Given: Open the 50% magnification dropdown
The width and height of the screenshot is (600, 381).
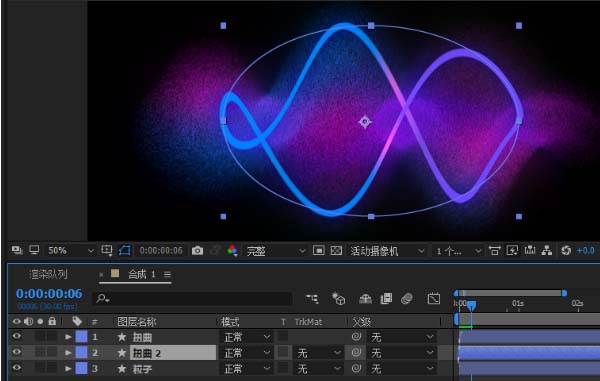Looking at the screenshot, I should [x=70, y=251].
